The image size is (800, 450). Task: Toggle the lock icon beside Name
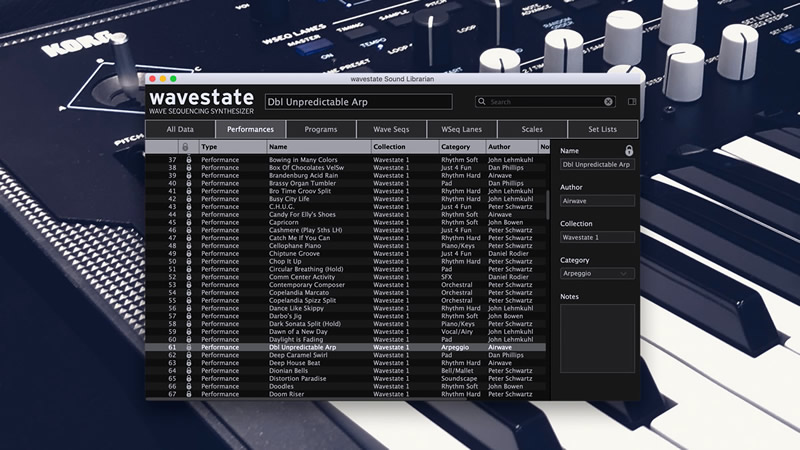(629, 151)
